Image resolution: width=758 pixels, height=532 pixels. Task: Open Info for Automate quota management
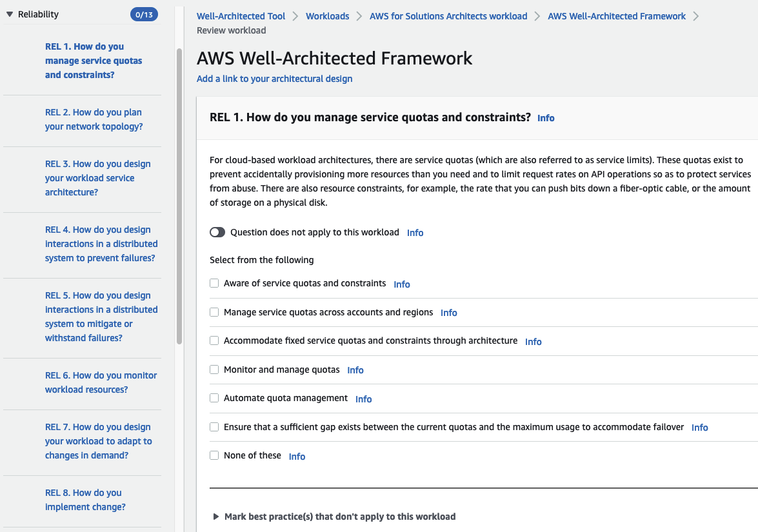[364, 399]
